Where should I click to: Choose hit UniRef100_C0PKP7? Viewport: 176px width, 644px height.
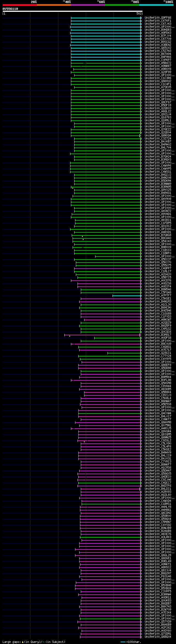pos(158,60)
